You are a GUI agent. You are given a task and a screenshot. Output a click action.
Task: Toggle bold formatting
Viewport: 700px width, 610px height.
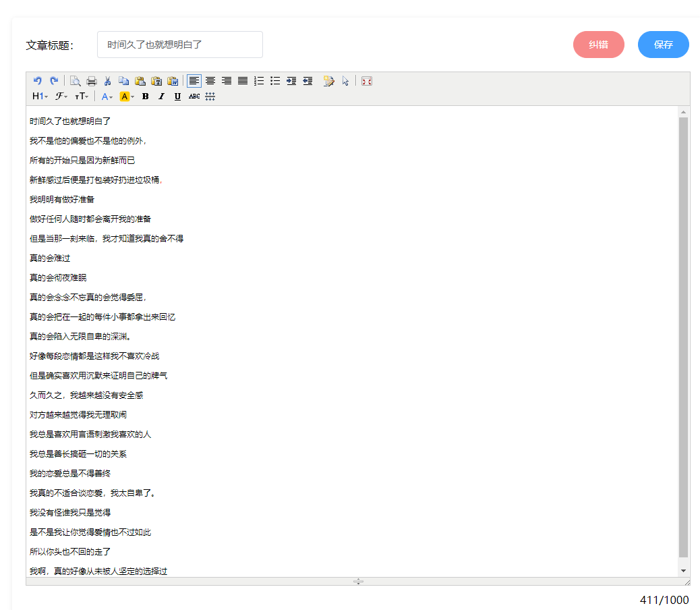(x=146, y=96)
